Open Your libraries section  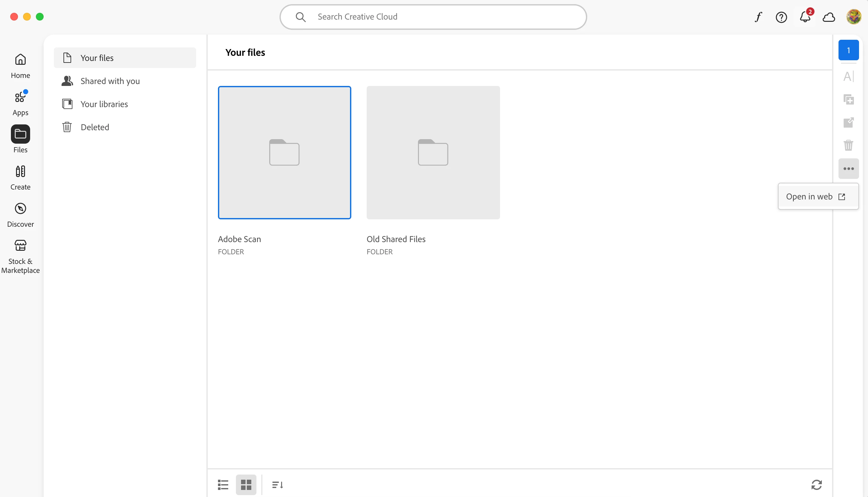[104, 104]
